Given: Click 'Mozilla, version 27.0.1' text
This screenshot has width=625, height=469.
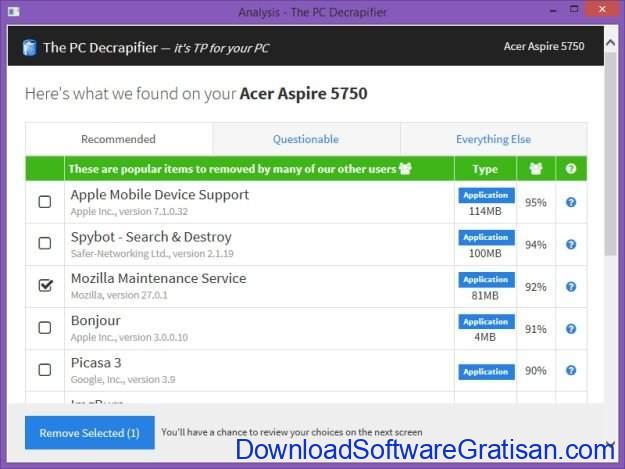Looking at the screenshot, I should coord(119,295).
